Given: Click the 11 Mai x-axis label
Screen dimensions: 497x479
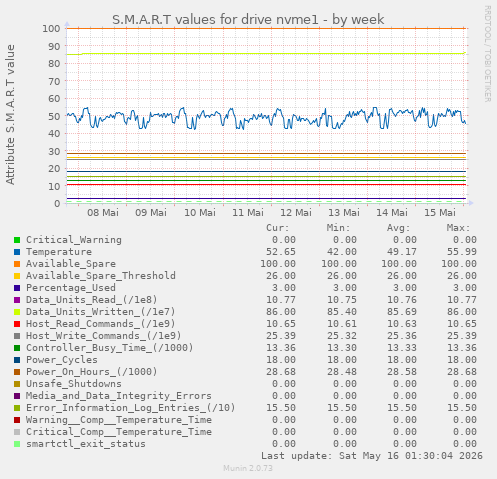Looking at the screenshot, I should pos(248,213).
